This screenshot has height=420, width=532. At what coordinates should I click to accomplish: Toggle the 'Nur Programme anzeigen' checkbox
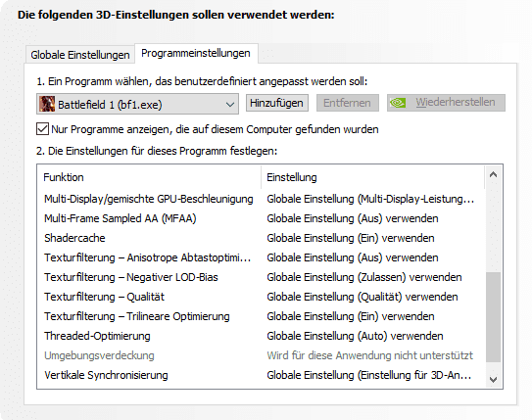[42, 129]
